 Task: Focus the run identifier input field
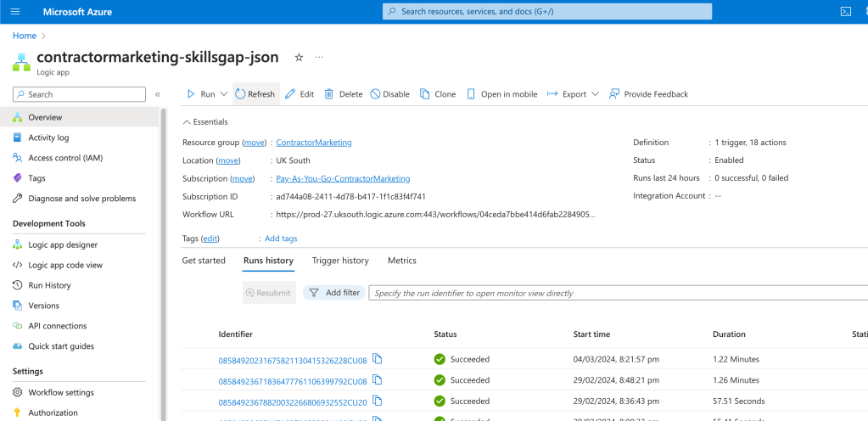pos(619,293)
